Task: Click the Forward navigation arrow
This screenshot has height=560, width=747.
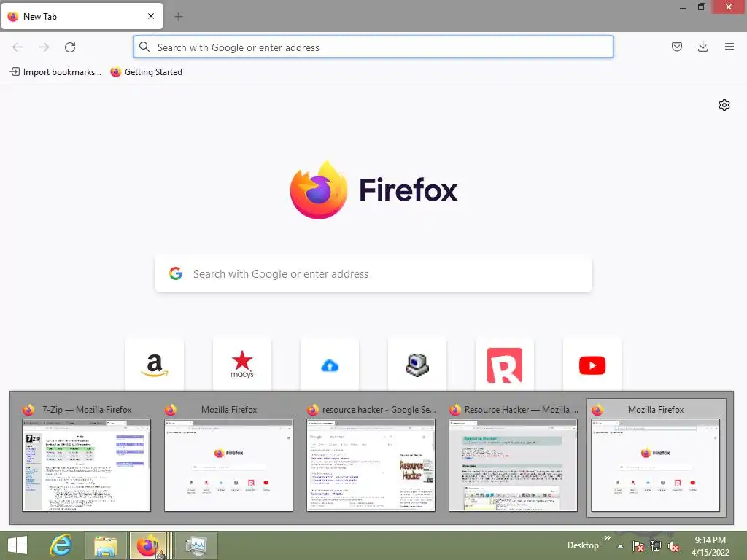Action: pos(44,47)
